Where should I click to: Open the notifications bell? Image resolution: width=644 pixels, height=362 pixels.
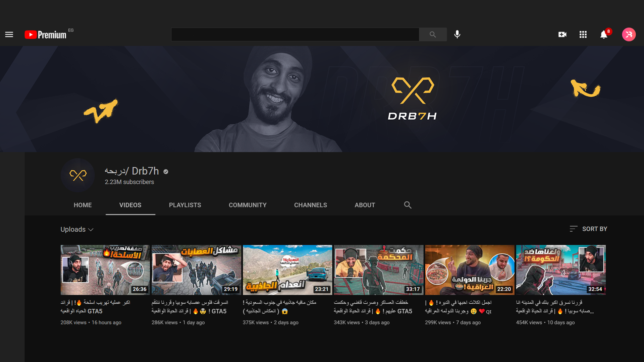tap(604, 35)
